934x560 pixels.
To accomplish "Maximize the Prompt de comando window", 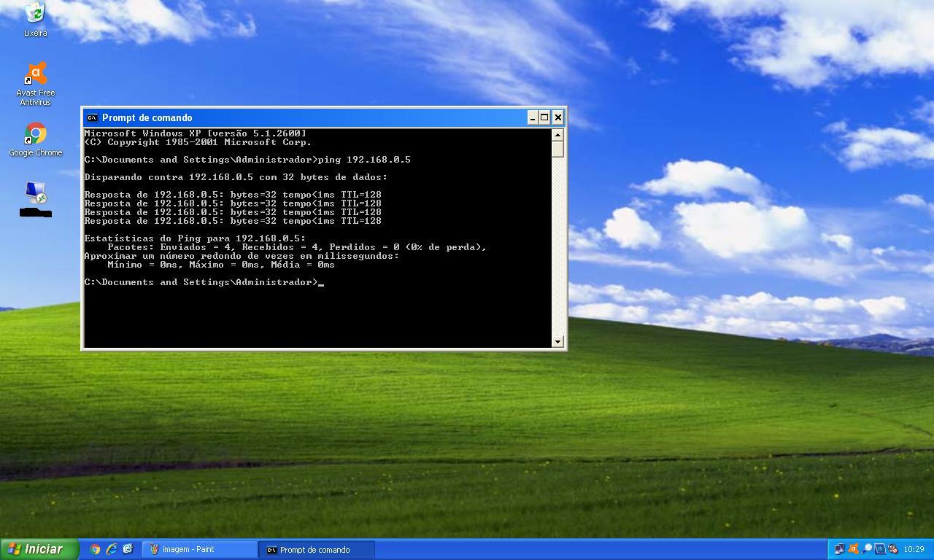I will [544, 117].
